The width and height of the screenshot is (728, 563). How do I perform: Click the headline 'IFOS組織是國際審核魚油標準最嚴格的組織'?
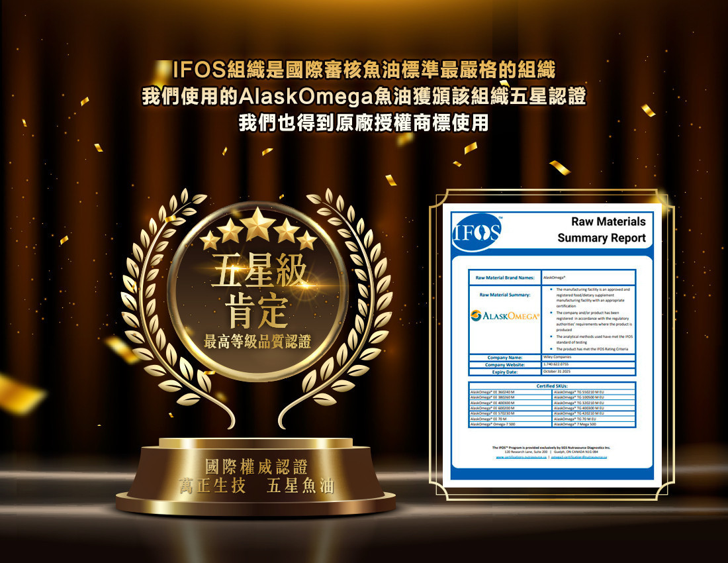pyautogui.click(x=363, y=70)
